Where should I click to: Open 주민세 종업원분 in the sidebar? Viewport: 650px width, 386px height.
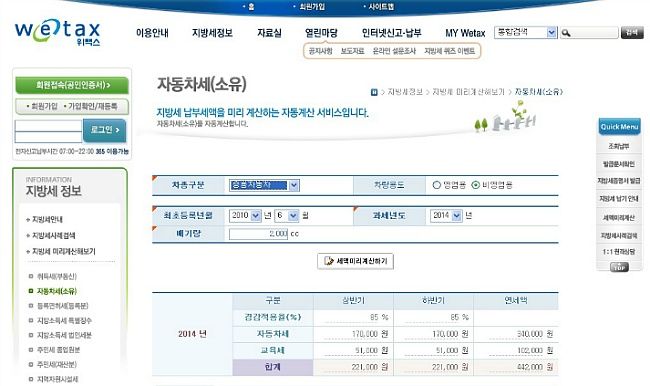(x=58, y=350)
